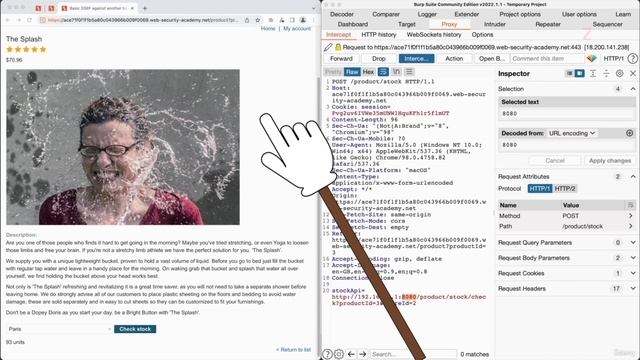Click the Comment this item field
This screenshot has width=640, height=360.
[x=547, y=59]
